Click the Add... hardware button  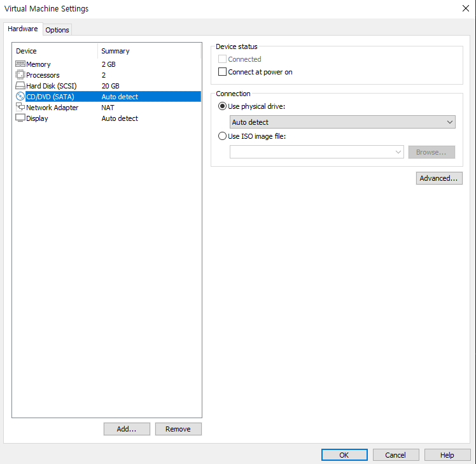coord(127,429)
